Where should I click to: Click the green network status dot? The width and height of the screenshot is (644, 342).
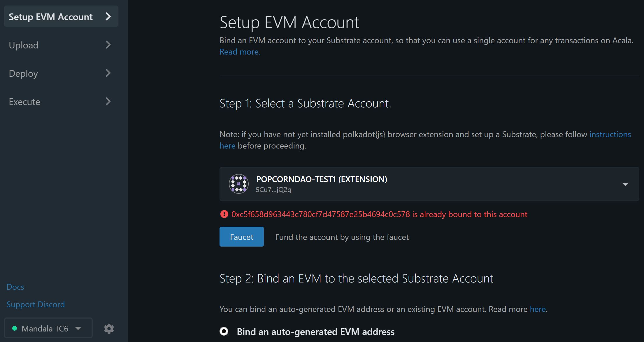tap(14, 329)
